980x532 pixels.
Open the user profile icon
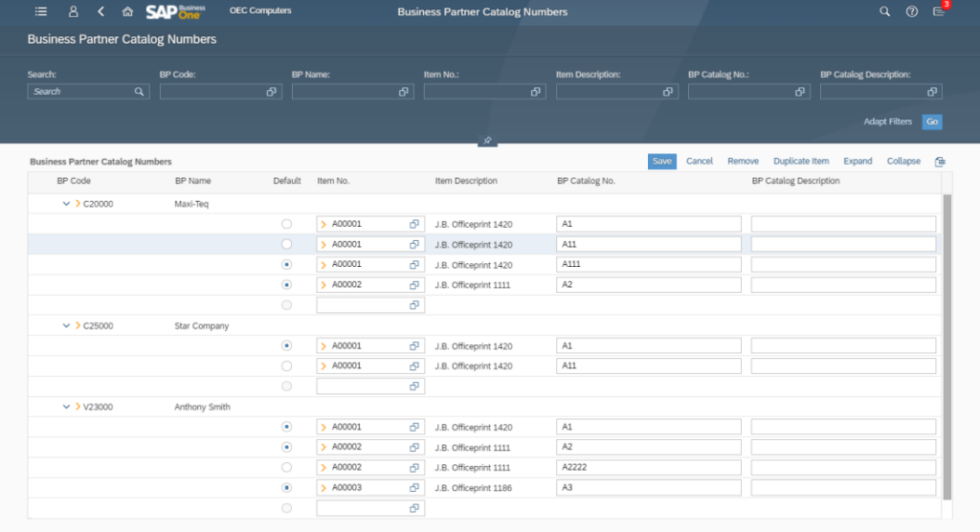click(73, 11)
